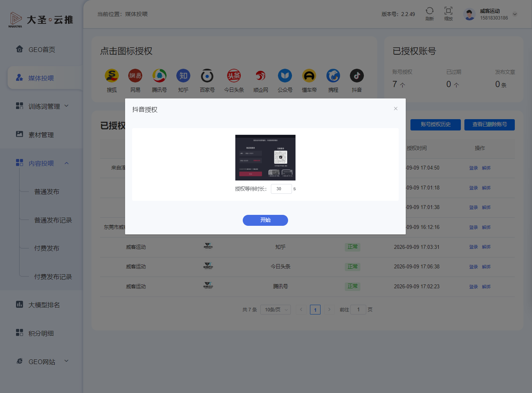Click 解绑 in the 17:01:38 row

pos(486,207)
